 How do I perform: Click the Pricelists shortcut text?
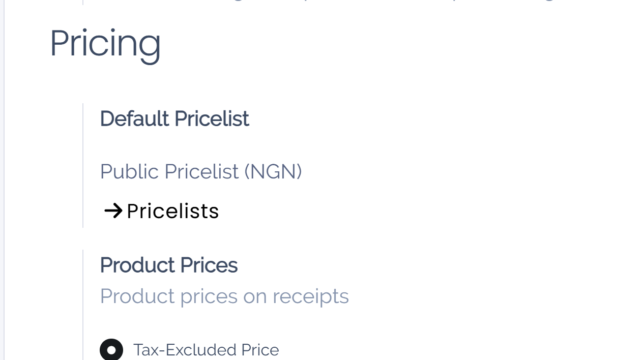[x=172, y=211]
